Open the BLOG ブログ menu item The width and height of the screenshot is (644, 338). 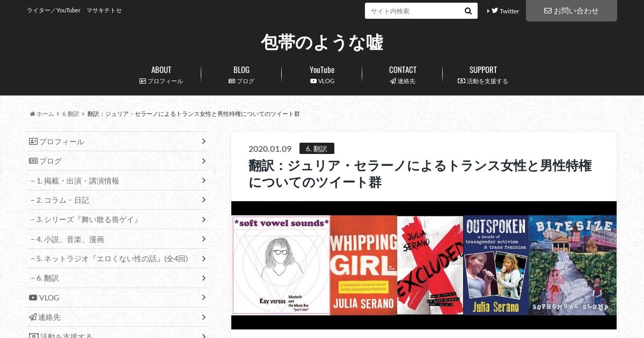point(241,75)
